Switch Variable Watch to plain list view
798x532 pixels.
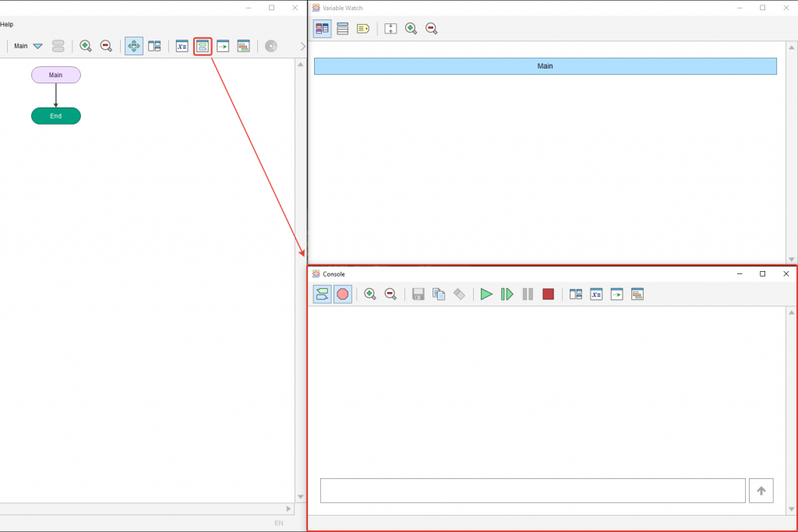343,29
